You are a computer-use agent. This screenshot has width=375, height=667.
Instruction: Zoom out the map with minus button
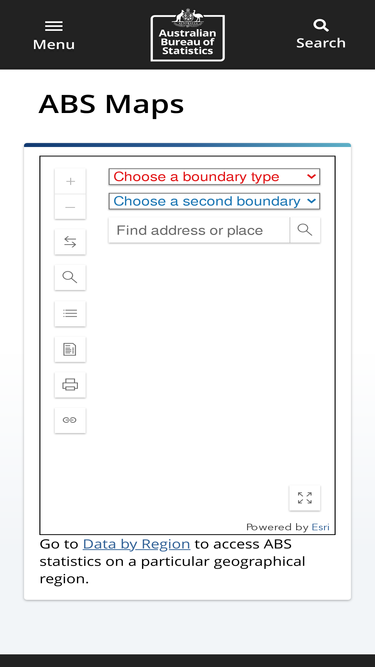click(x=70, y=207)
